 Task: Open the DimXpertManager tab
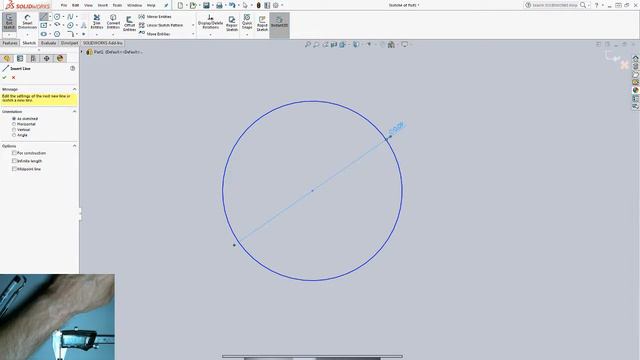(47, 58)
